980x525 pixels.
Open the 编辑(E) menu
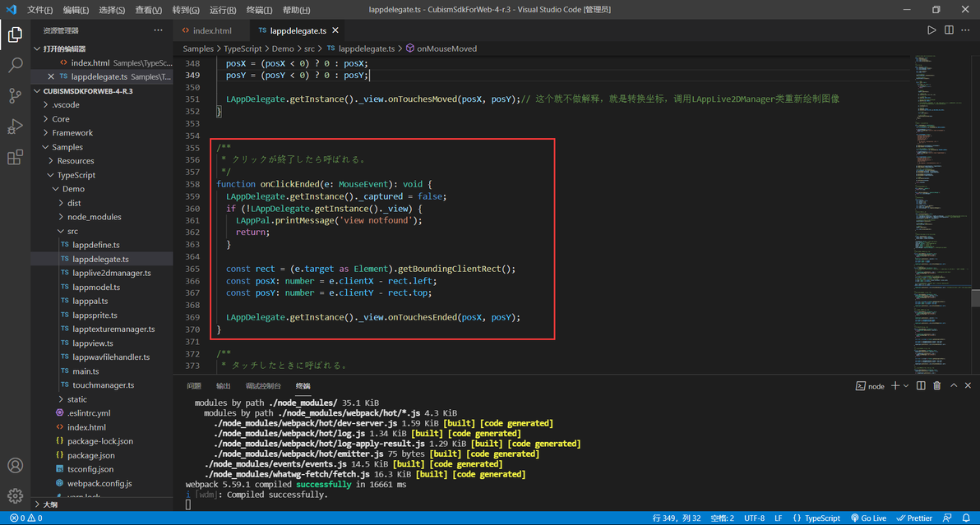pyautogui.click(x=76, y=10)
